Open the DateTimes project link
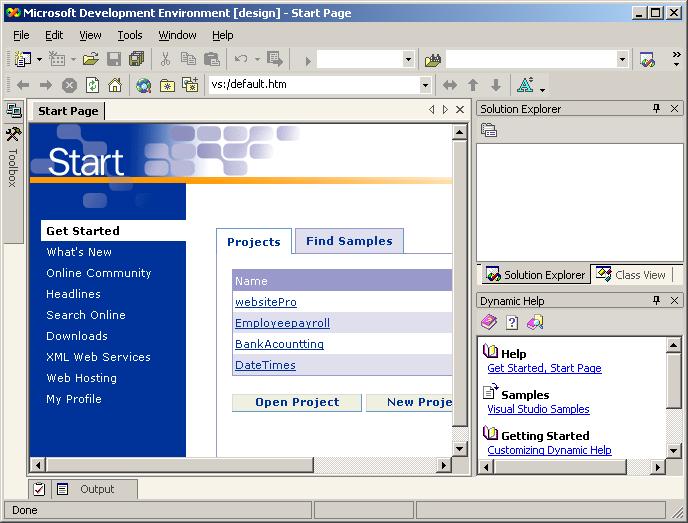 coord(265,365)
